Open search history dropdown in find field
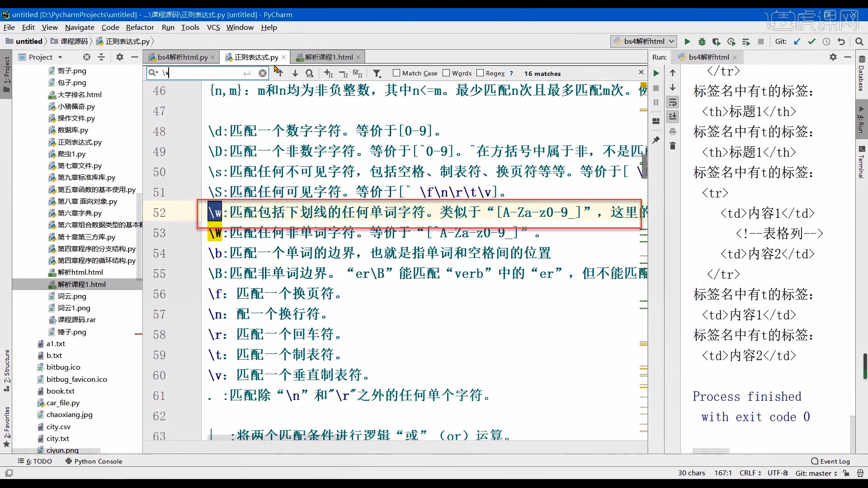 pos(154,73)
